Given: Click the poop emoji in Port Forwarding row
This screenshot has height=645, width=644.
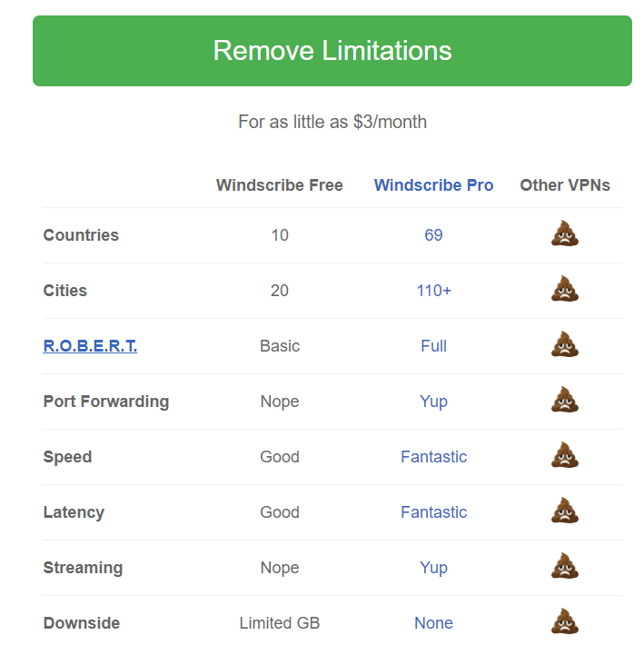Looking at the screenshot, I should pos(565,401).
